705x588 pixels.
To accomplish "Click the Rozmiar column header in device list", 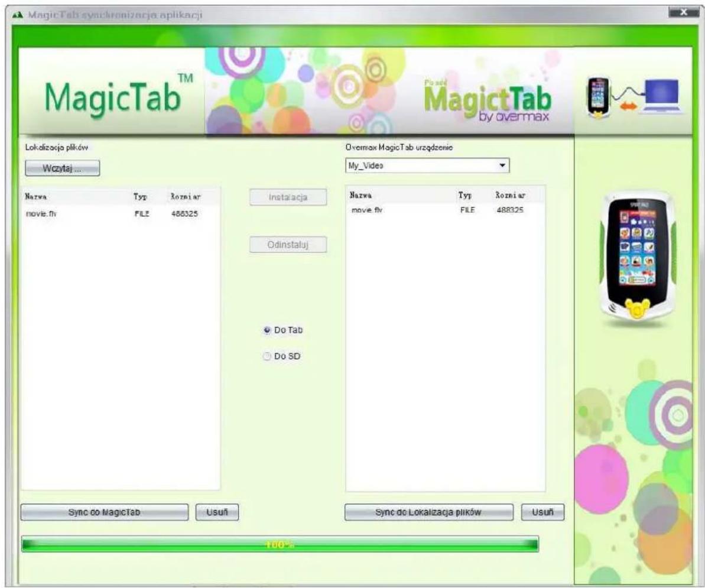I will 511,195.
